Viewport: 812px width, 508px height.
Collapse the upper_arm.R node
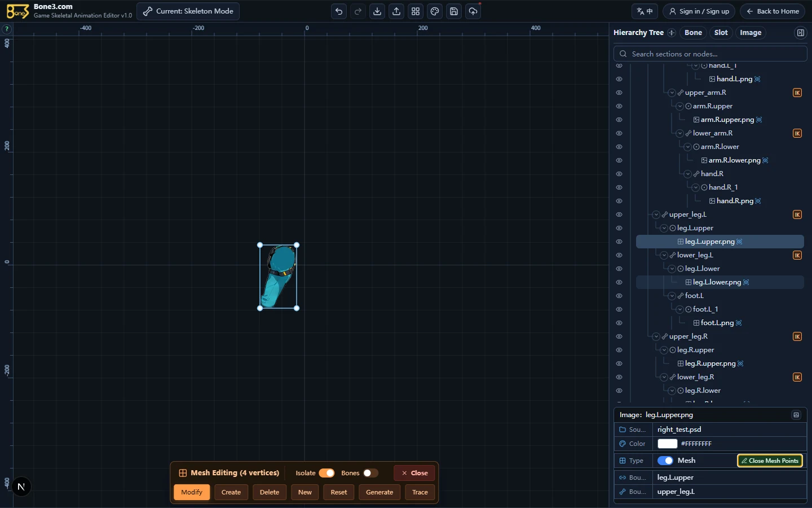tap(672, 93)
